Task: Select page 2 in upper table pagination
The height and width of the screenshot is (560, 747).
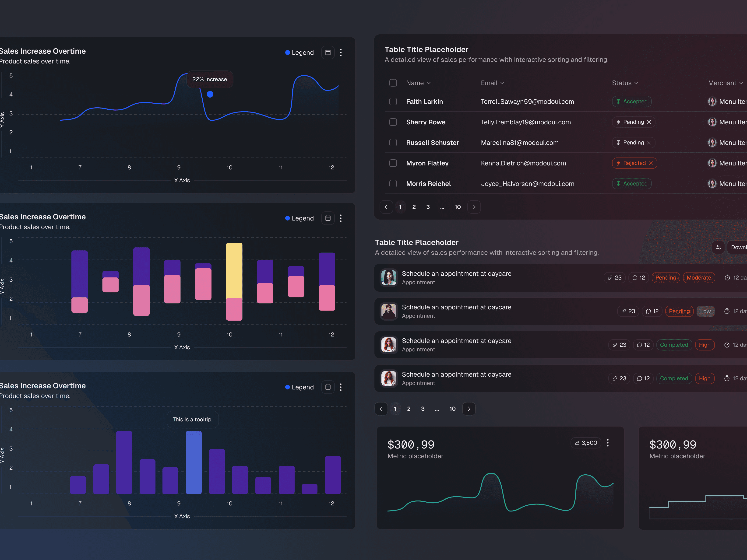Action: 414,207
